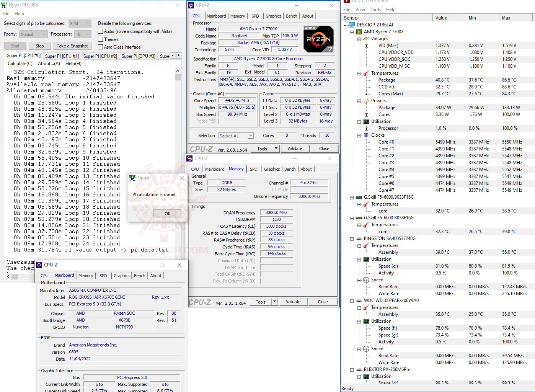The height and width of the screenshot is (392, 535).
Task: Toggle the Themes service checkbox
Action: (101, 39)
